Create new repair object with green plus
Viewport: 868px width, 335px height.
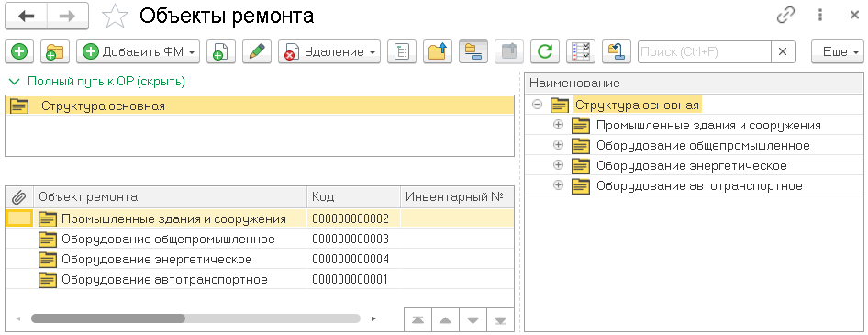(x=19, y=52)
